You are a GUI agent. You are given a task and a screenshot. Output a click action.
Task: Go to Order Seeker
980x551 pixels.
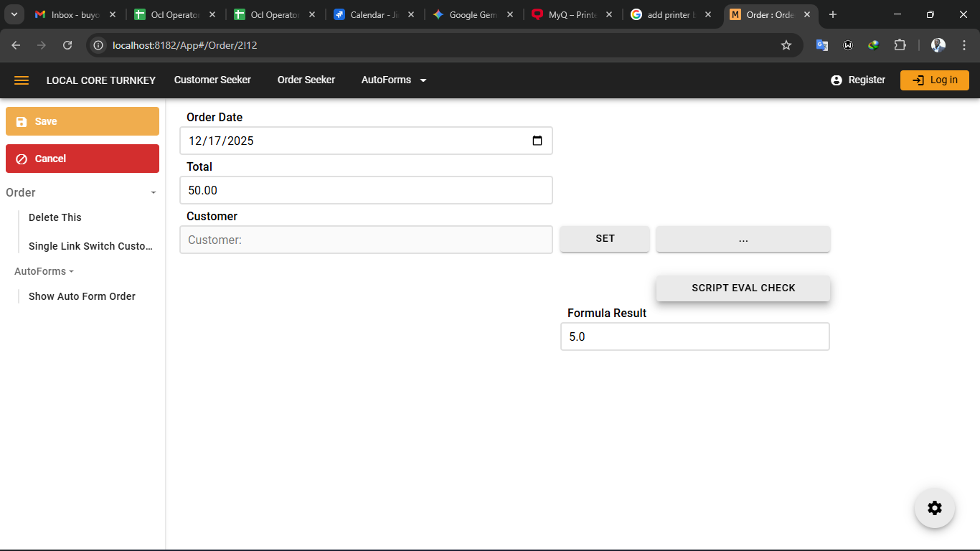(306, 80)
